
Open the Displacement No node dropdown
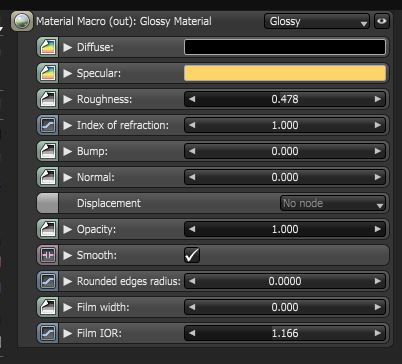tap(333, 203)
